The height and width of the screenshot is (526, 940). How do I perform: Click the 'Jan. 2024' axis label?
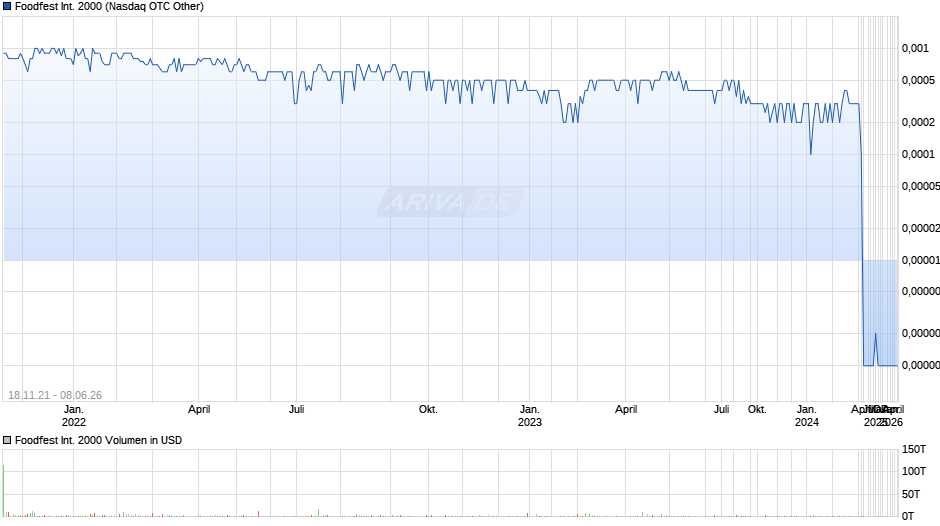806,416
